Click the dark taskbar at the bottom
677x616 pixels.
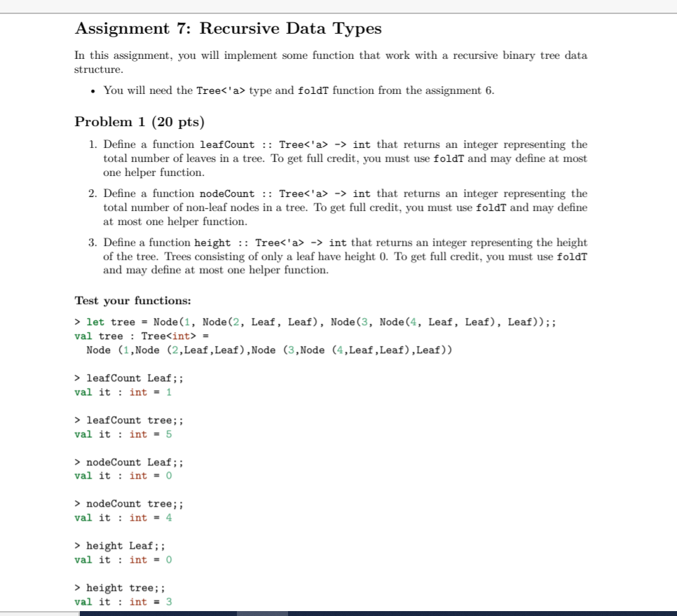tap(338, 612)
